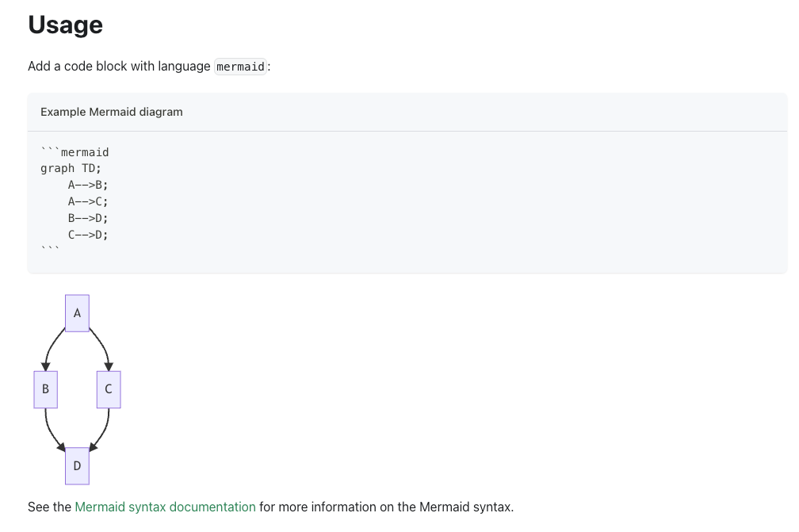This screenshot has height=532, width=799.
Task: Click node A in the diagram
Action: (77, 313)
